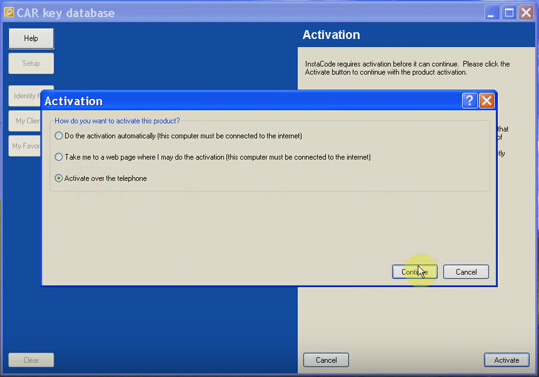Open the Help button in sidebar
Image resolution: width=539 pixels, height=377 pixels.
point(31,38)
